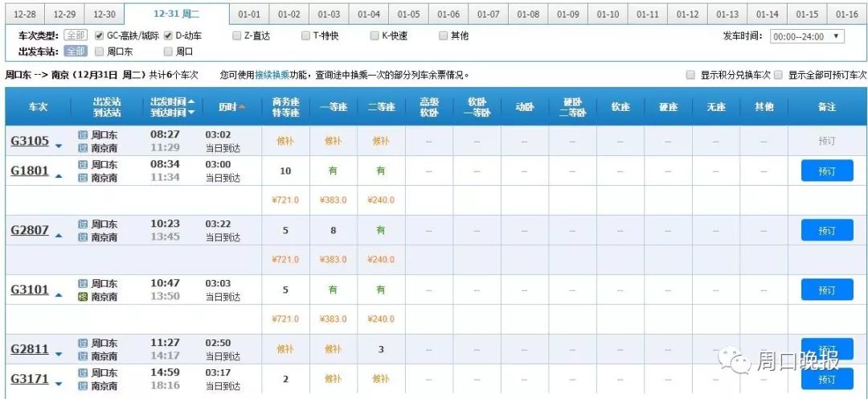
Task: Click train number G3101 link
Action: (30, 290)
